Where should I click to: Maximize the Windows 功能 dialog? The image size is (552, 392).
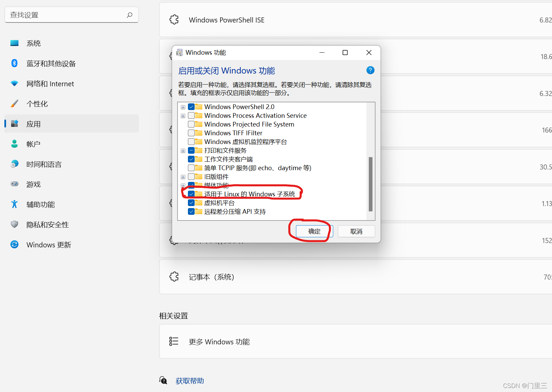(x=345, y=53)
